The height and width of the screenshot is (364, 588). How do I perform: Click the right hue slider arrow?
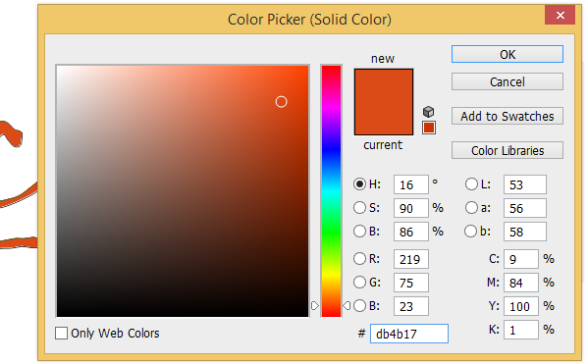tap(347, 306)
